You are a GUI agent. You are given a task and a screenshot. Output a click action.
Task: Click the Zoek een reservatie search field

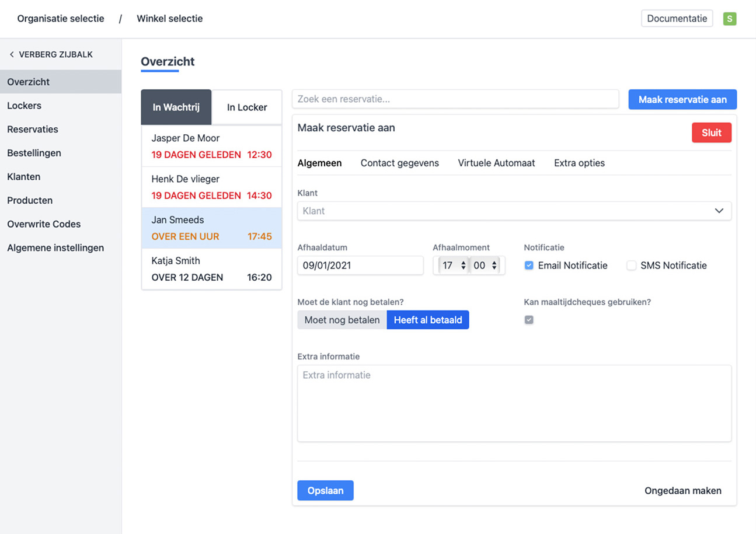pos(455,99)
